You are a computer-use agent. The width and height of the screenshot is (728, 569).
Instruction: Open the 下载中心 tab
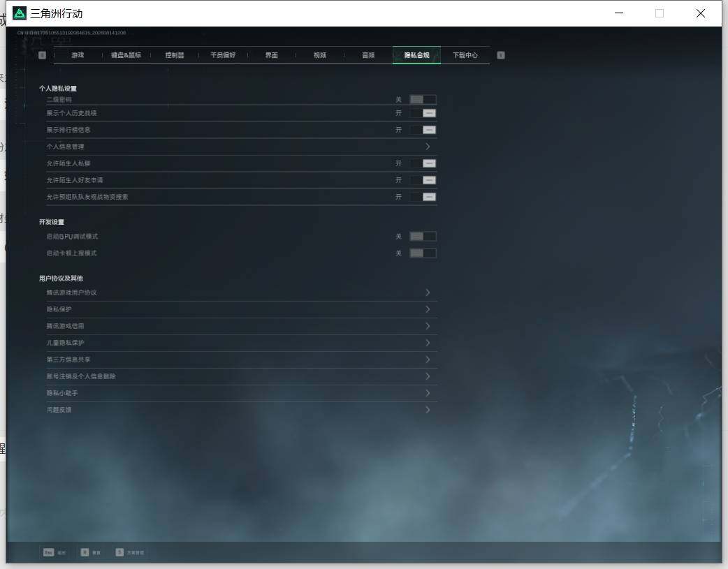coord(465,55)
